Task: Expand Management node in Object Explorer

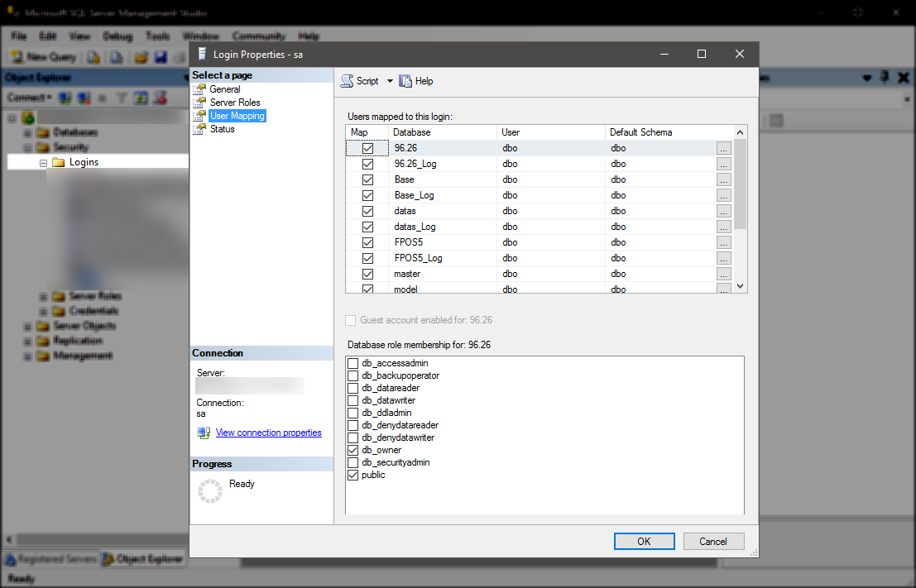Action: (27, 356)
